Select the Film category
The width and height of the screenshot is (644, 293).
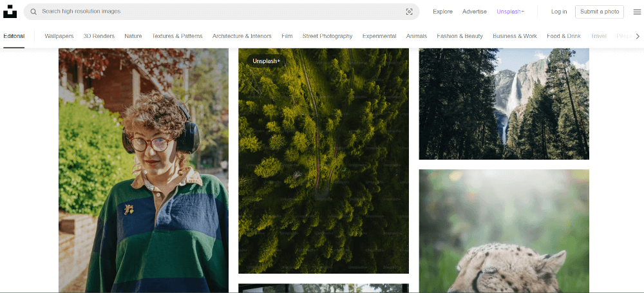tap(287, 36)
